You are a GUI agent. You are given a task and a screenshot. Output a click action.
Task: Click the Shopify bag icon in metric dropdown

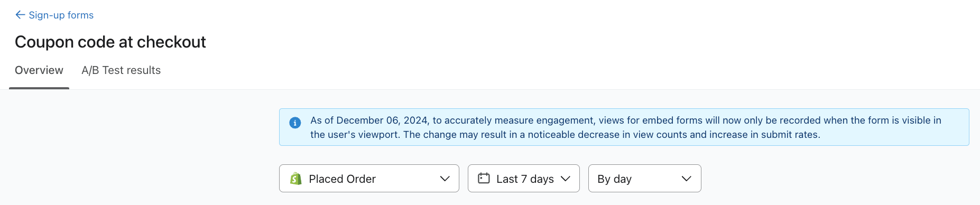click(x=296, y=179)
